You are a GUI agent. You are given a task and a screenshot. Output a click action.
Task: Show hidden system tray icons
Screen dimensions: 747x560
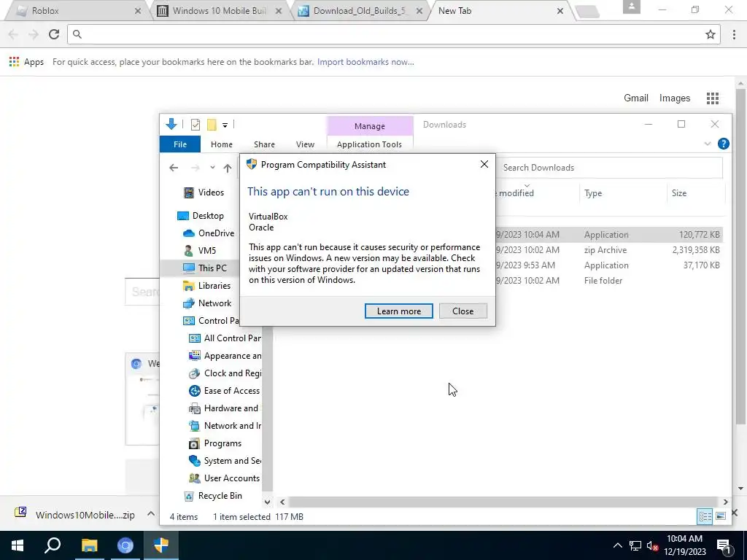coord(617,545)
